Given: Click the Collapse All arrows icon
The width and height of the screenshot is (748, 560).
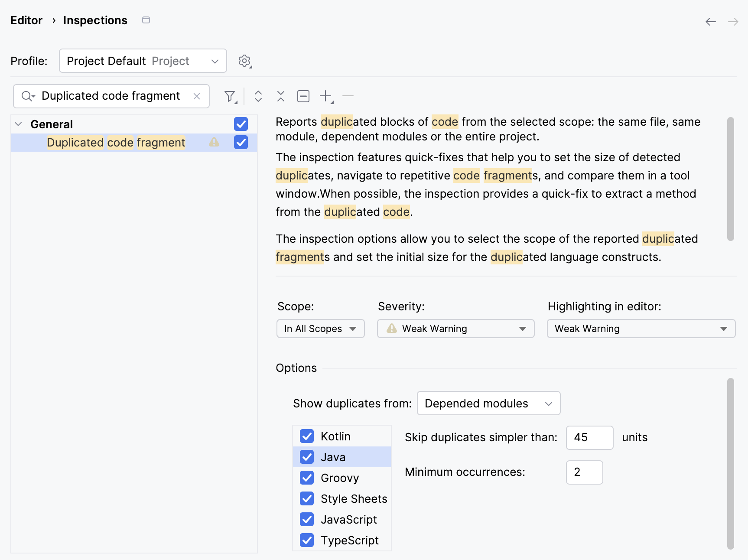Looking at the screenshot, I should (281, 96).
